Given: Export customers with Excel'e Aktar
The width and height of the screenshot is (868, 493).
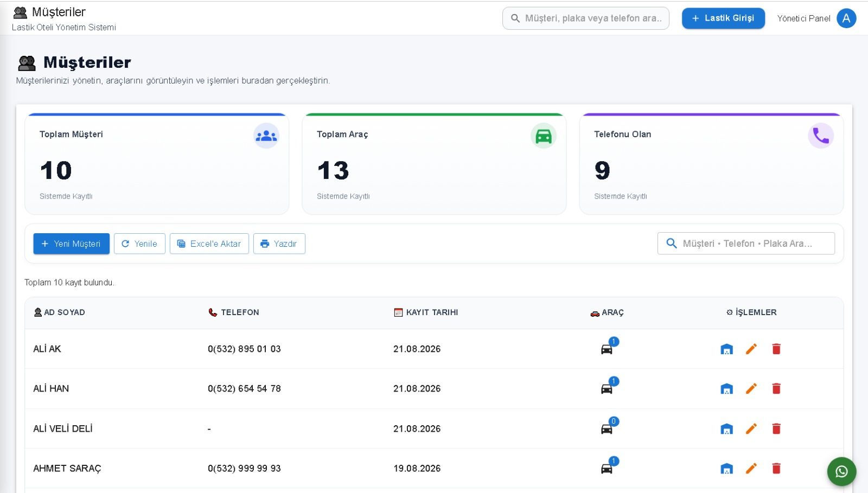Looking at the screenshot, I should point(209,244).
